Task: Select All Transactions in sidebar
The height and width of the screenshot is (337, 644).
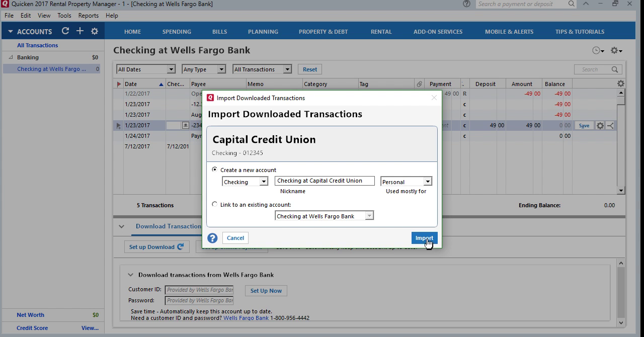Action: point(37,45)
